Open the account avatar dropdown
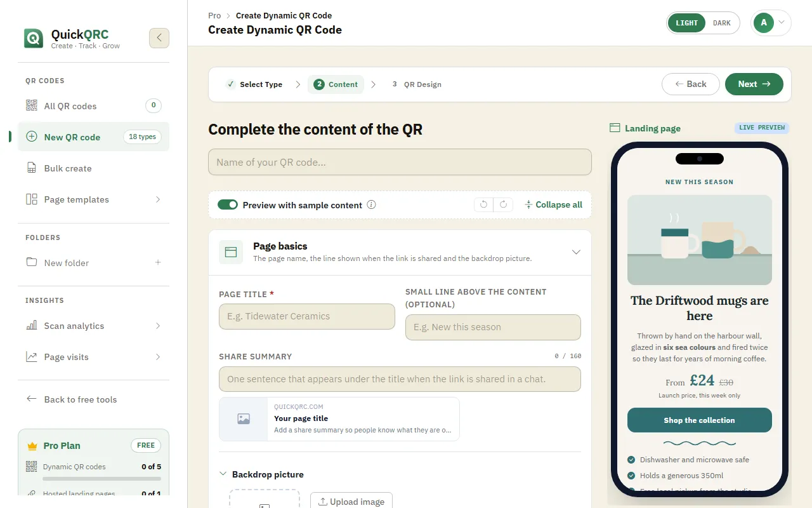 (x=771, y=23)
